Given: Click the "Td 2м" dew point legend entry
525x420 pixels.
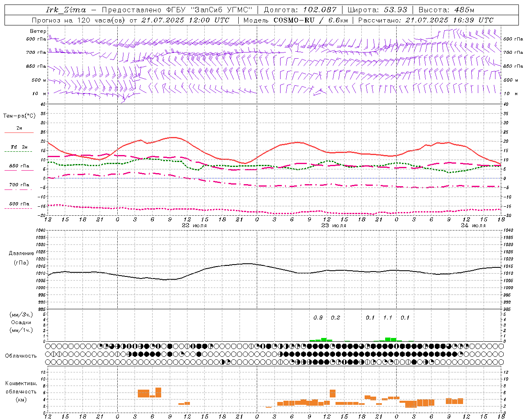Looking at the screenshot, I should click(19, 147).
